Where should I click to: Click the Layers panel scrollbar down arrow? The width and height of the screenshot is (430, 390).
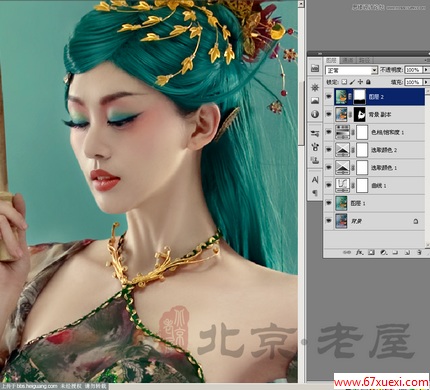(427, 244)
